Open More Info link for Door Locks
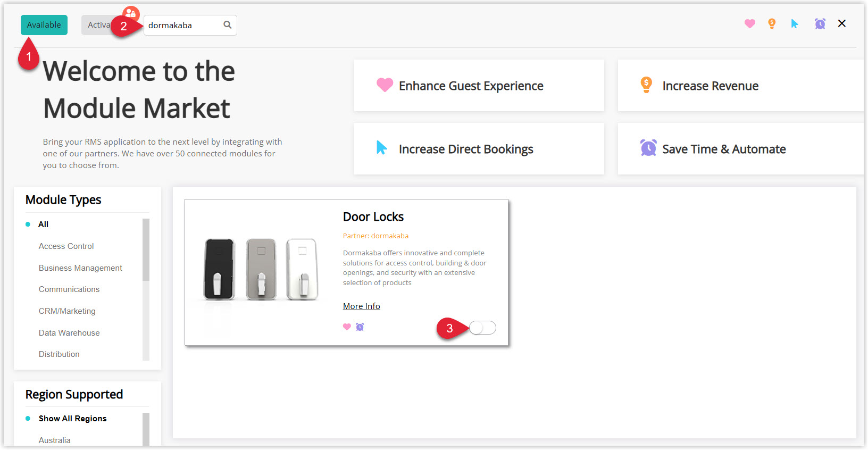 tap(362, 306)
